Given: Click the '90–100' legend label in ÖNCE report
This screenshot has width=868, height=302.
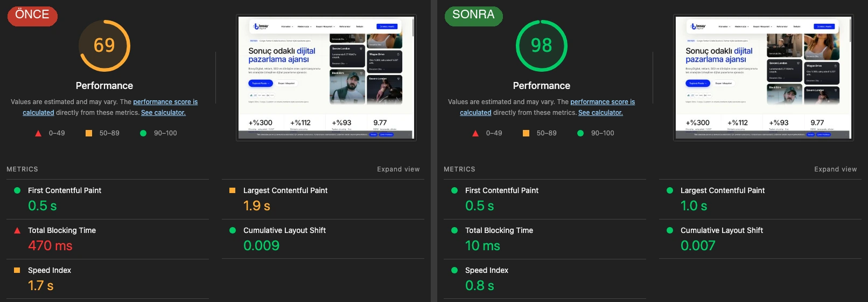Looking at the screenshot, I should coord(165,133).
